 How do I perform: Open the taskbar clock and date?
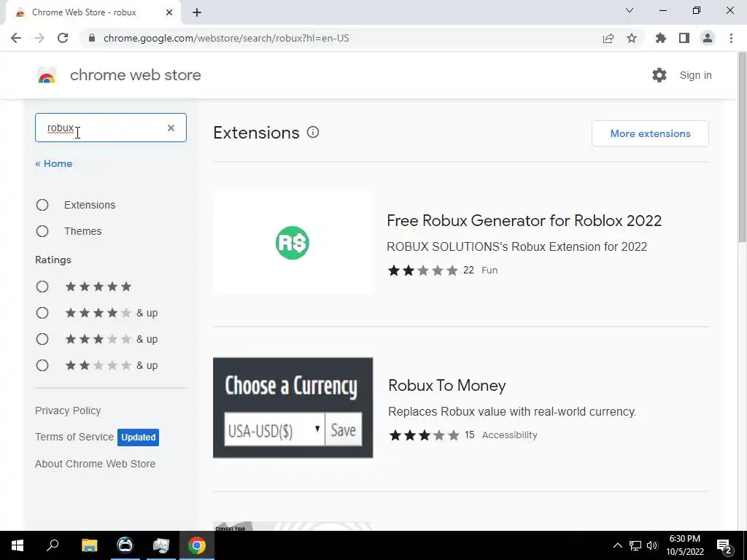pos(685,545)
